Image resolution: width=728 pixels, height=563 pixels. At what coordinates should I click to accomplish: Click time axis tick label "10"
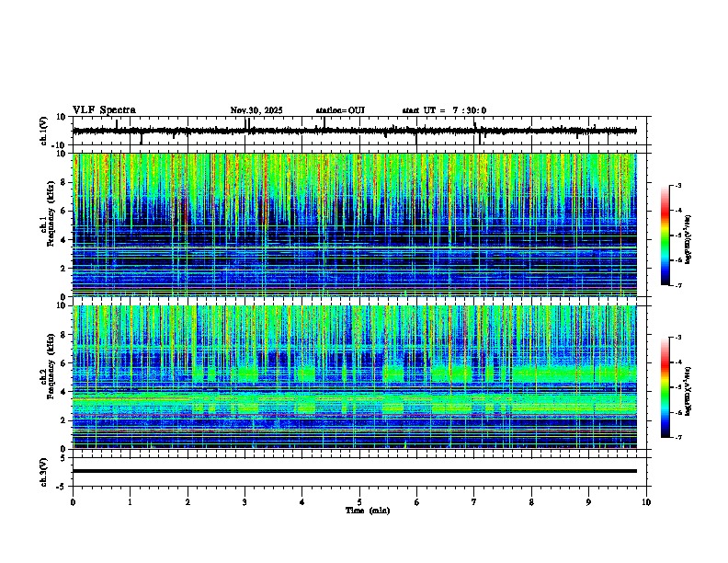click(x=646, y=502)
